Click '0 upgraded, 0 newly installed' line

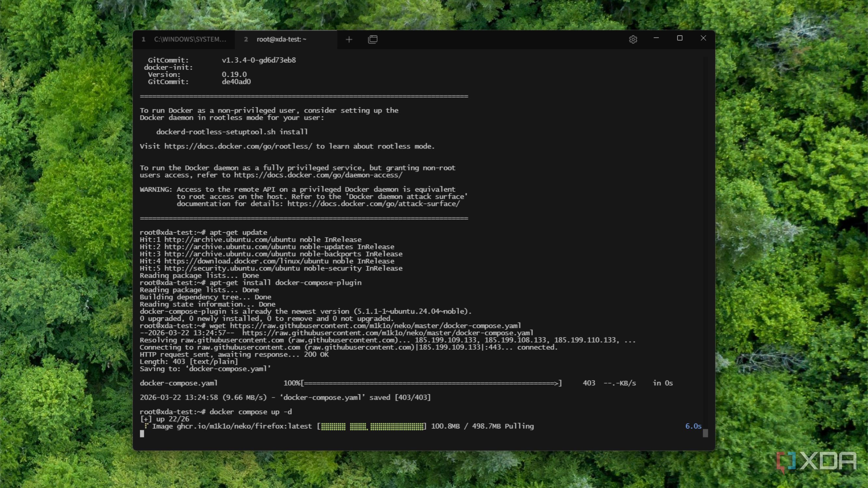tap(267, 319)
